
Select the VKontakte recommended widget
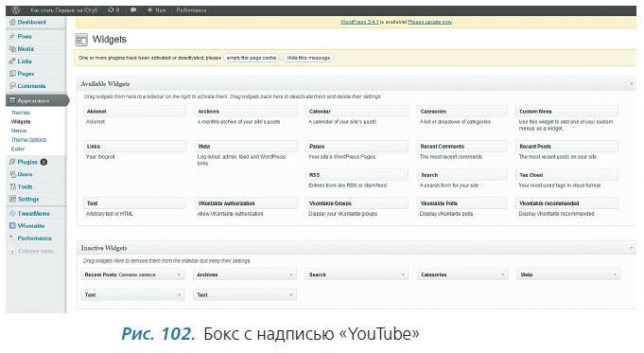click(566, 203)
